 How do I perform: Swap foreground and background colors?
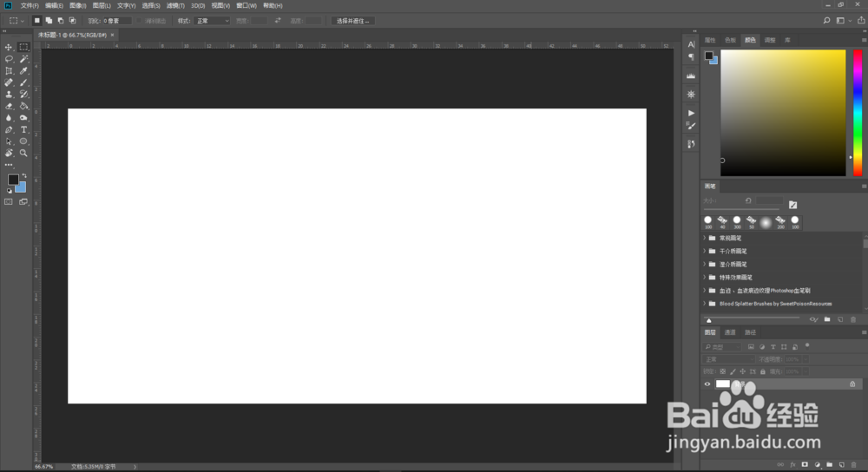click(x=23, y=175)
